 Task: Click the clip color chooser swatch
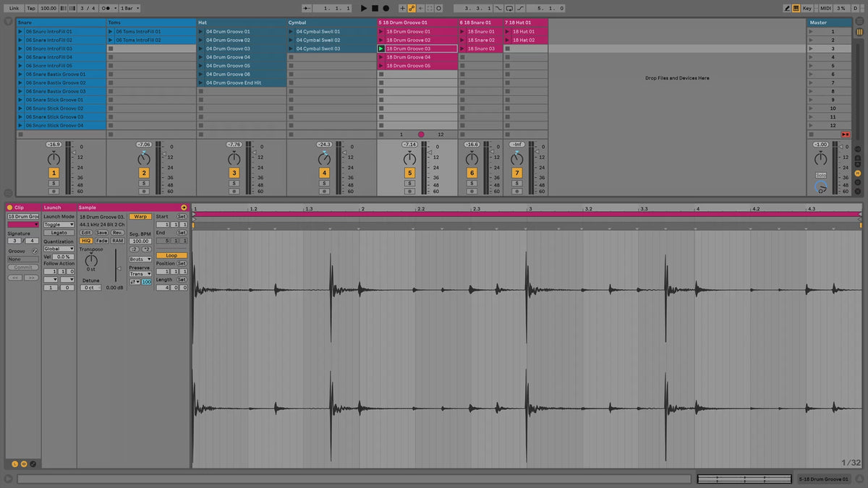pyautogui.click(x=22, y=225)
